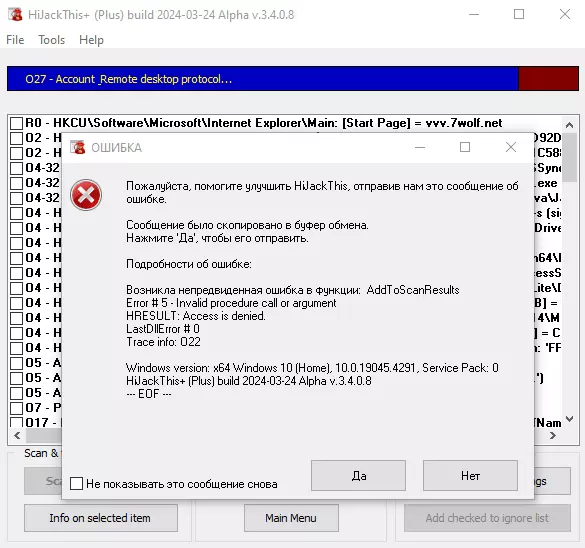585x548 pixels.
Task: Open the File menu
Action: click(x=15, y=40)
